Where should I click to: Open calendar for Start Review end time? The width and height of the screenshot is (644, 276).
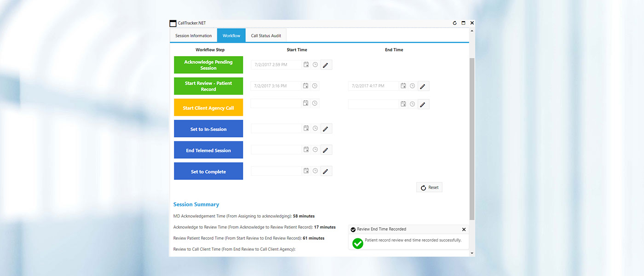click(x=403, y=86)
